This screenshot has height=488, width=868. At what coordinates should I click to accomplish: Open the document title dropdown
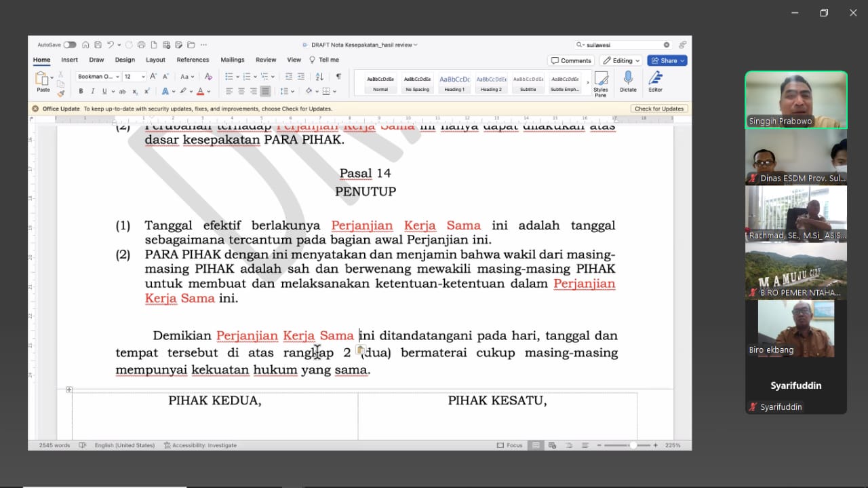click(416, 45)
